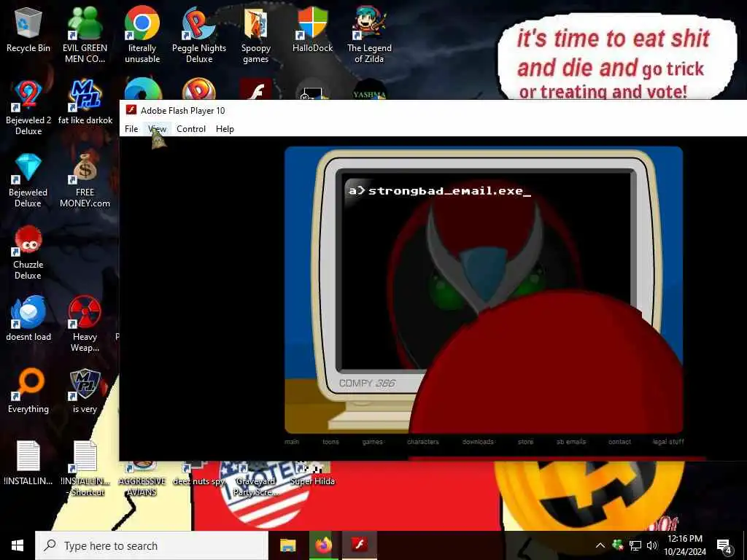Viewport: 747px width, 560px height.
Task: Click the 'downloads' navigation link
Action: click(478, 442)
